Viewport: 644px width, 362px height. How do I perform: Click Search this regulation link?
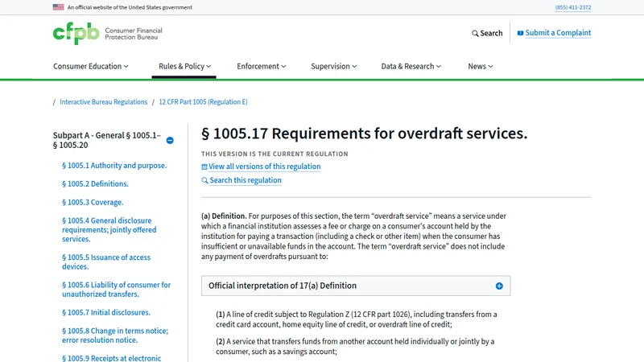tap(246, 180)
